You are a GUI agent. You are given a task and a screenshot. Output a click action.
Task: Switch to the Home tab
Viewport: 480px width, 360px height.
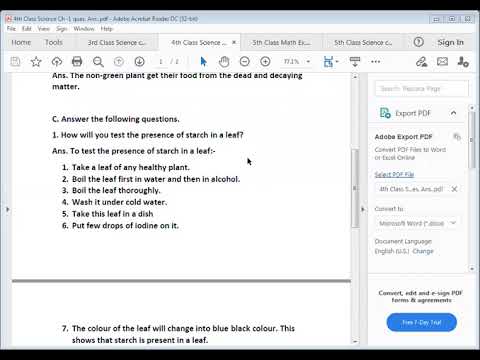(21, 42)
